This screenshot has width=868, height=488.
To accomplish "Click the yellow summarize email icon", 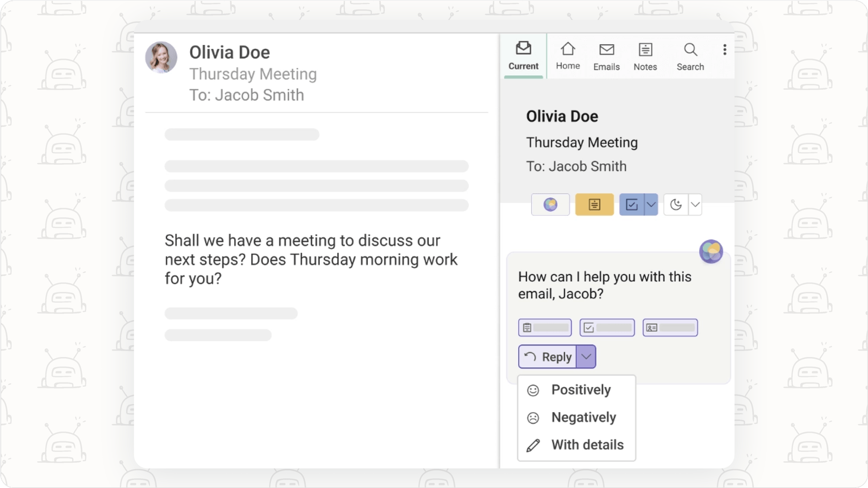I will [594, 204].
